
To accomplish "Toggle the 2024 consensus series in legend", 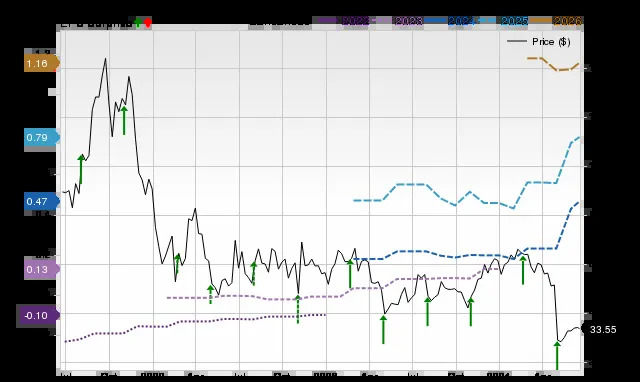I will (x=461, y=20).
